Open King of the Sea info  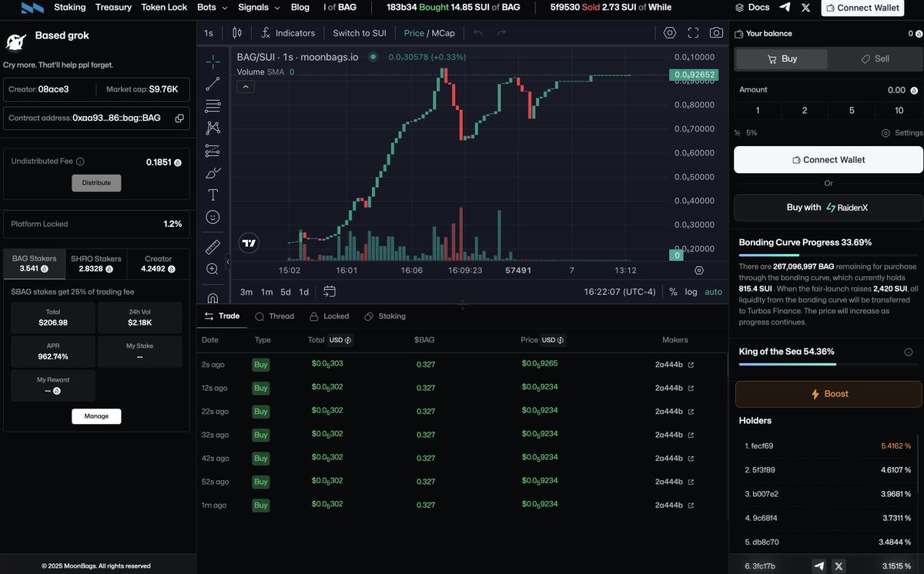point(909,352)
